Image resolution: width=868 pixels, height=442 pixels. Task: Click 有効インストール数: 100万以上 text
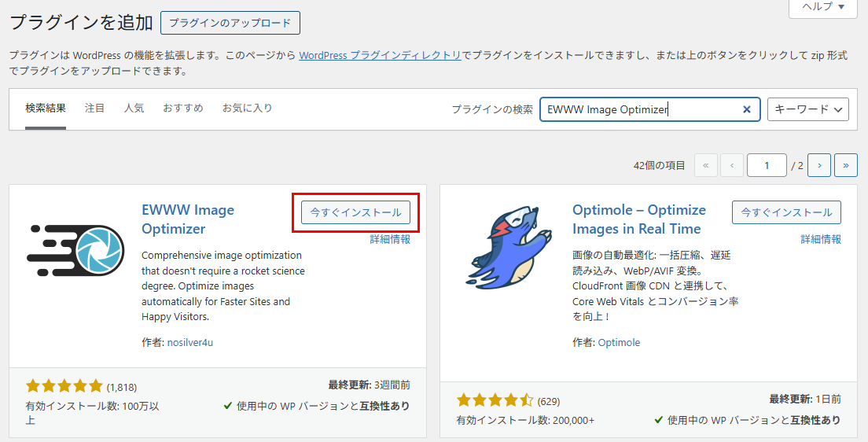[x=93, y=413]
